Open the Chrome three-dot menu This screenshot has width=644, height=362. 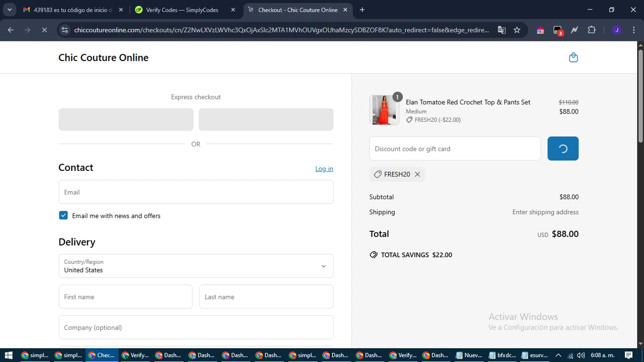pyautogui.click(x=634, y=30)
